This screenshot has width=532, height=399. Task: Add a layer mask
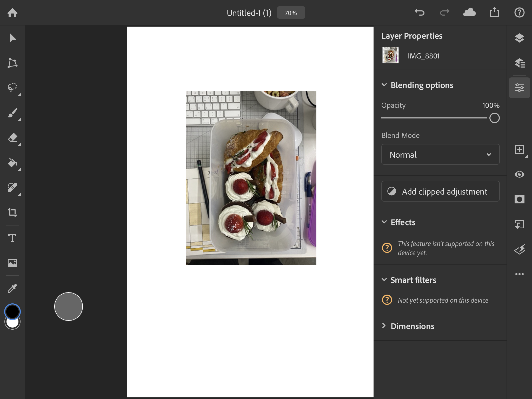pyautogui.click(x=519, y=199)
